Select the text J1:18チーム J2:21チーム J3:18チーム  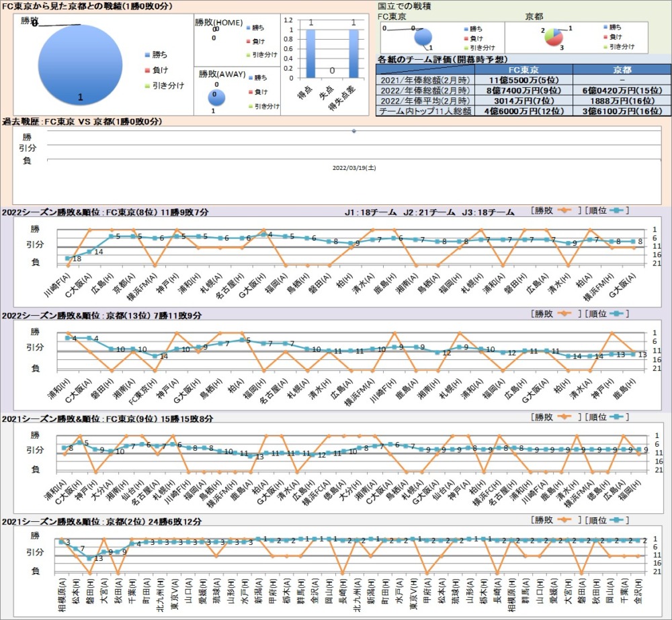429,212
